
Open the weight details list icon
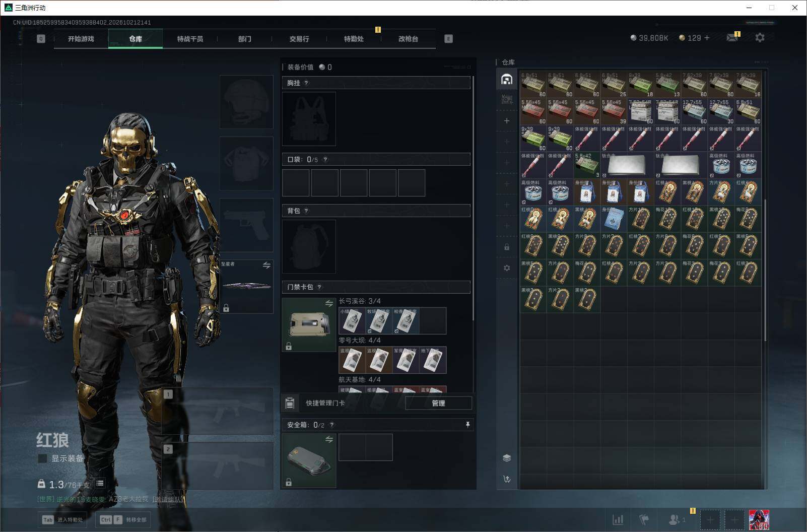pos(100,484)
